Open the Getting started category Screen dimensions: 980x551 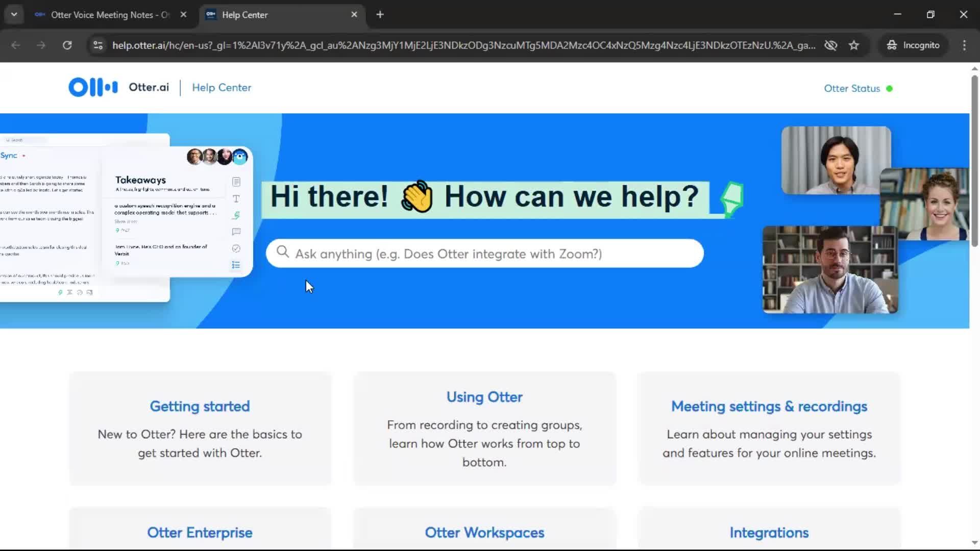coord(200,406)
